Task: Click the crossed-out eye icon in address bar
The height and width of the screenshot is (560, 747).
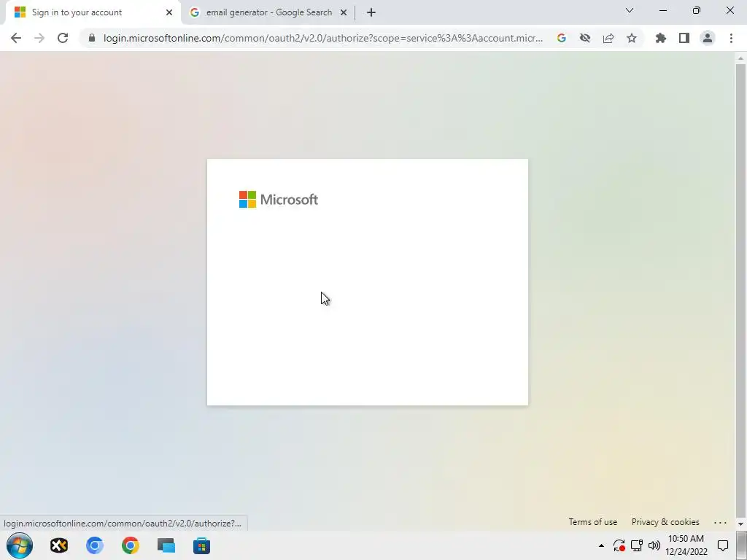Action: pos(585,38)
